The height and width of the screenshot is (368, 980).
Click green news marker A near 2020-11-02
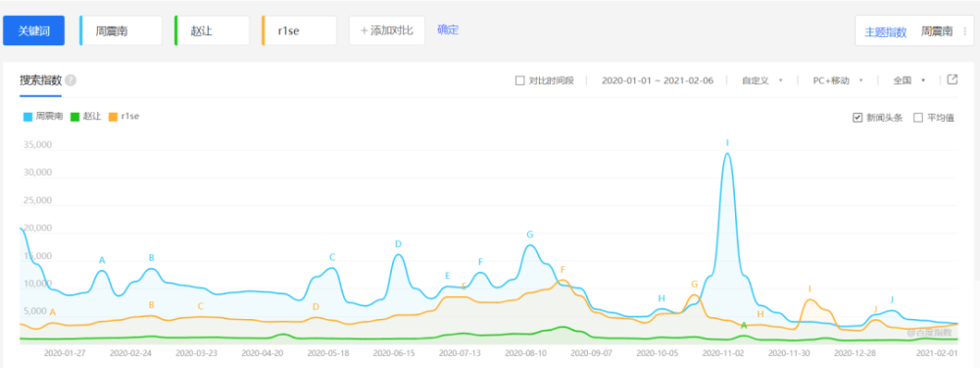click(x=744, y=326)
